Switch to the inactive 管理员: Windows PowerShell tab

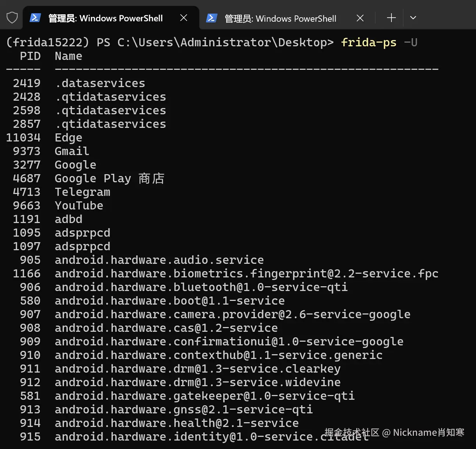pos(280,18)
